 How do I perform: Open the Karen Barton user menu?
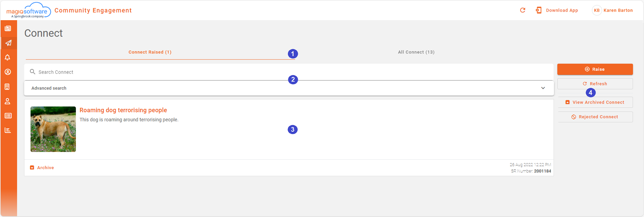pos(618,10)
